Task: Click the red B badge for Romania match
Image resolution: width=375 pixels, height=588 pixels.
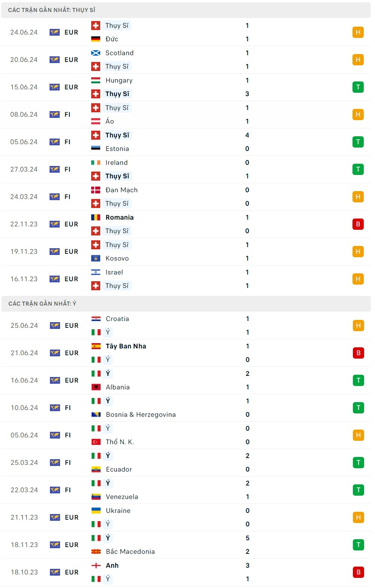Action: click(x=358, y=224)
